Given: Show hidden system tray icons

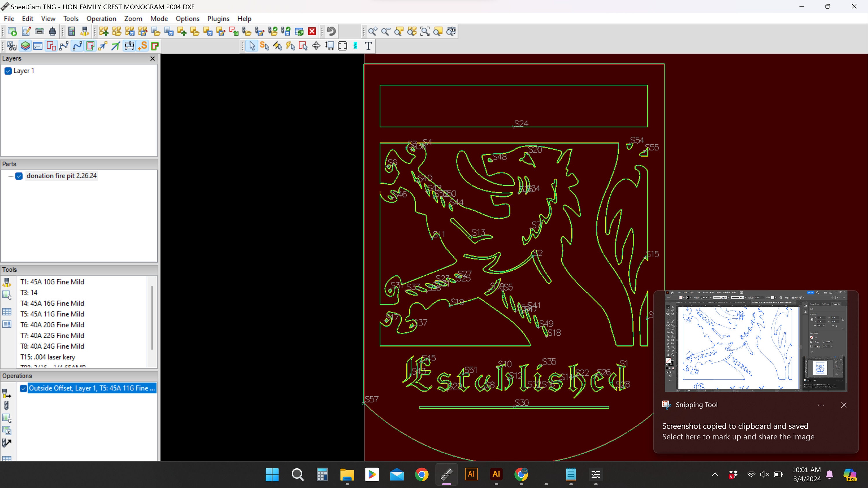Looking at the screenshot, I should [x=714, y=474].
